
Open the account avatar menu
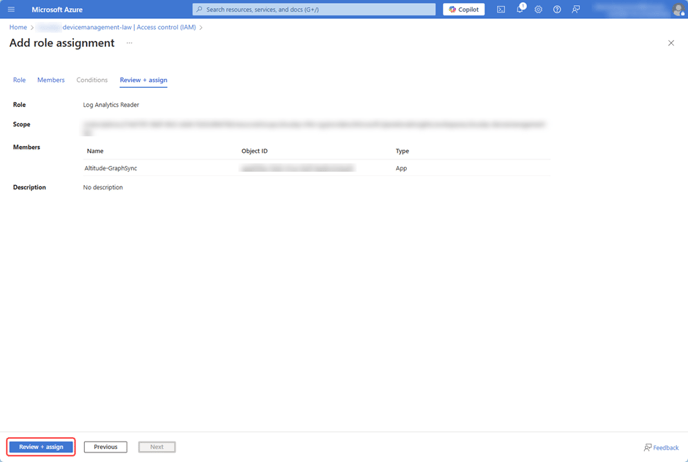[x=678, y=9]
